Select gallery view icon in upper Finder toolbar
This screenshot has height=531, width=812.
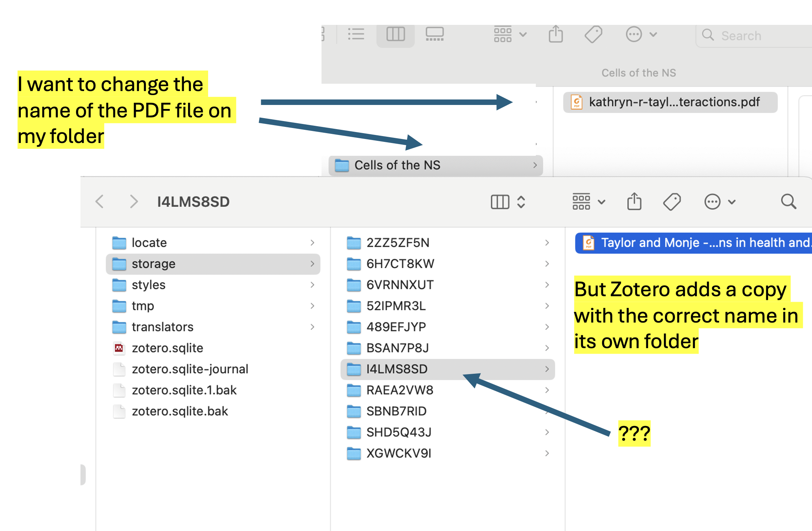pos(435,34)
